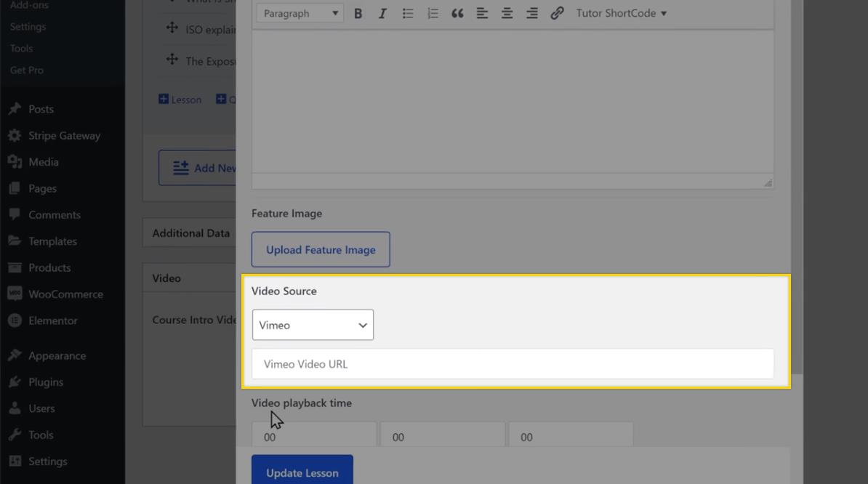Open Stripe Gateway menu item

coord(64,136)
